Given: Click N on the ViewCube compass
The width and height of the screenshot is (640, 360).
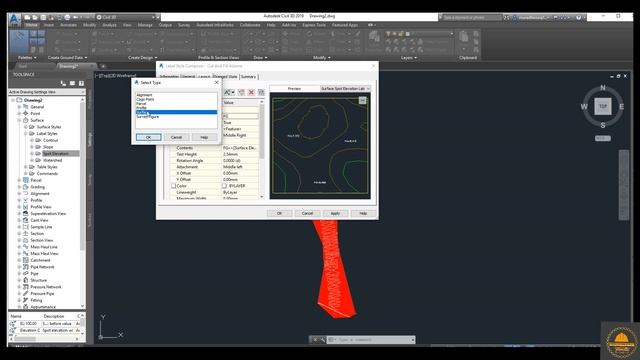Looking at the screenshot, I should [603, 88].
